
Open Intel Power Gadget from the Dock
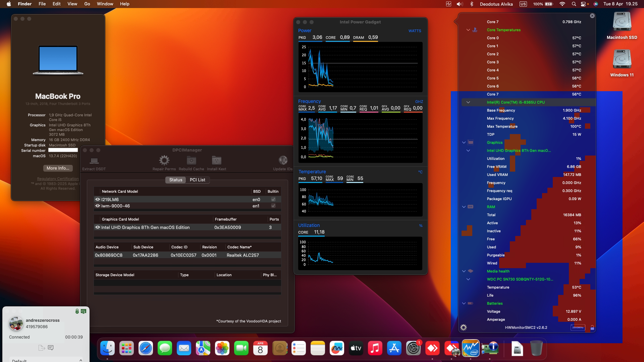pos(471,348)
